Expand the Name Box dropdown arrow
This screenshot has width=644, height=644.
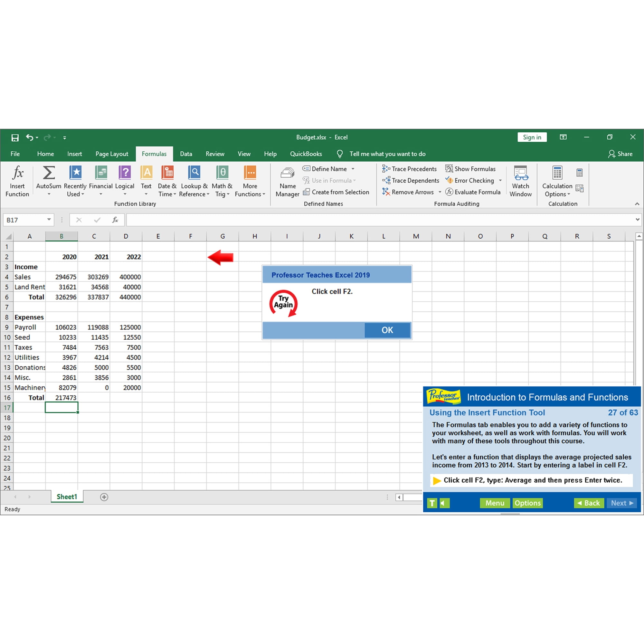[49, 220]
